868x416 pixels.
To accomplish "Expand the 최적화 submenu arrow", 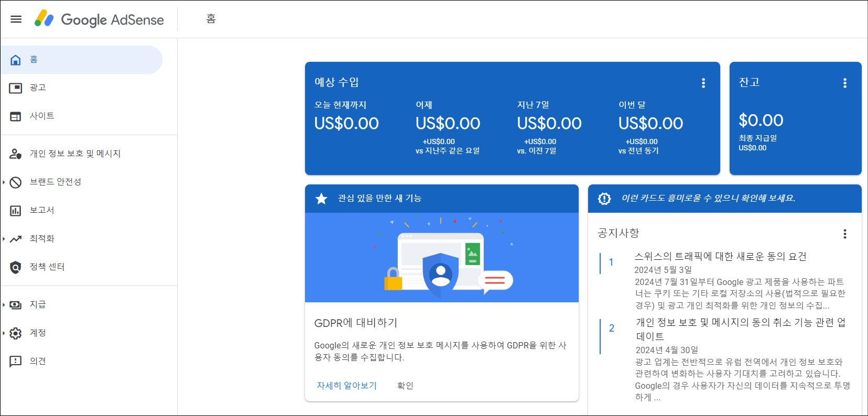I will (4, 238).
